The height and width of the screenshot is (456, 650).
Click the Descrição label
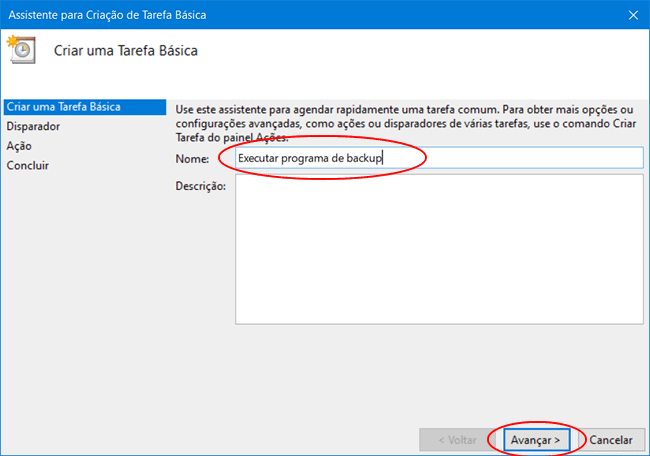(x=200, y=186)
